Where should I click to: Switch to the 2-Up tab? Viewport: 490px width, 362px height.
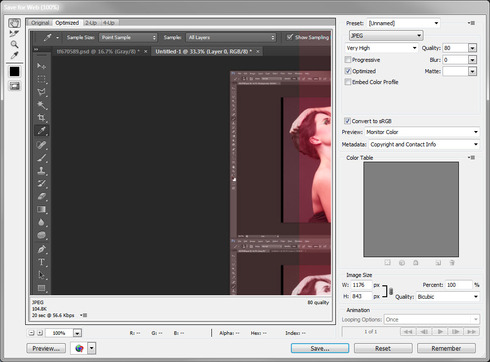coord(91,23)
